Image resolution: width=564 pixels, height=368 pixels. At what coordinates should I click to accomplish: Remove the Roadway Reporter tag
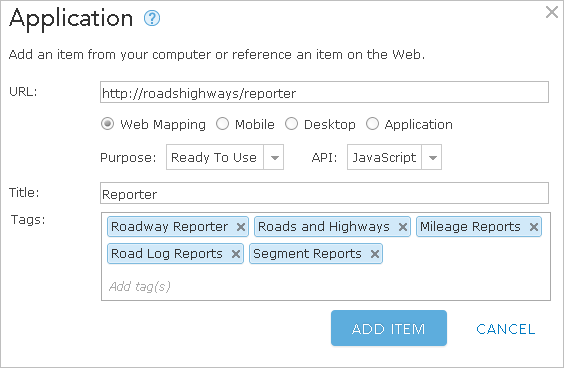(x=241, y=227)
